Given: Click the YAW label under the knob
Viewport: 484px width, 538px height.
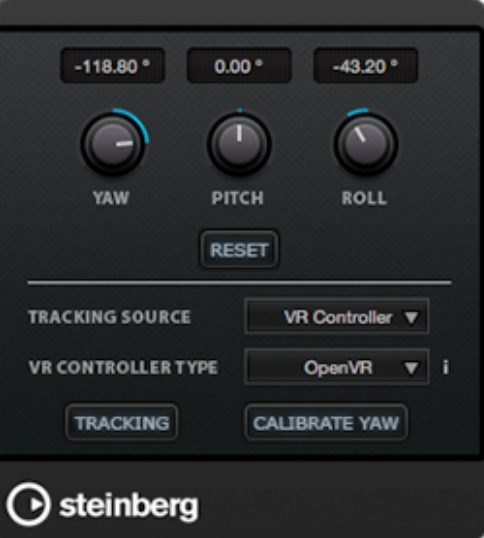Looking at the screenshot, I should point(111,198).
